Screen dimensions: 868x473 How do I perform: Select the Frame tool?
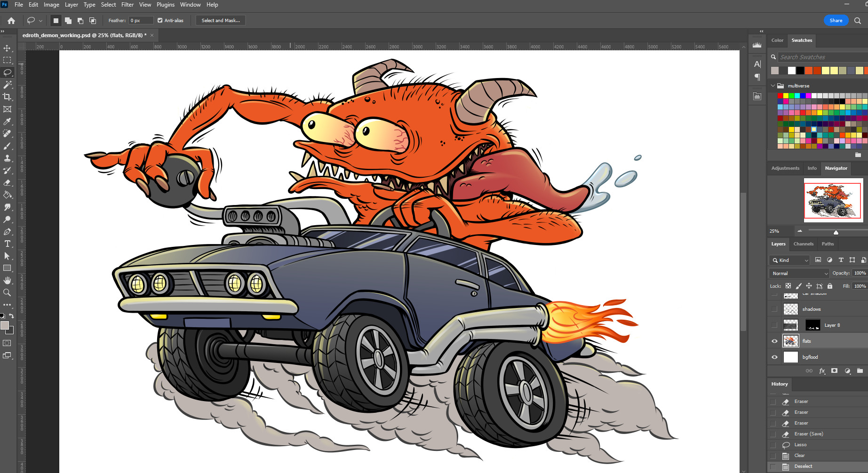point(7,109)
